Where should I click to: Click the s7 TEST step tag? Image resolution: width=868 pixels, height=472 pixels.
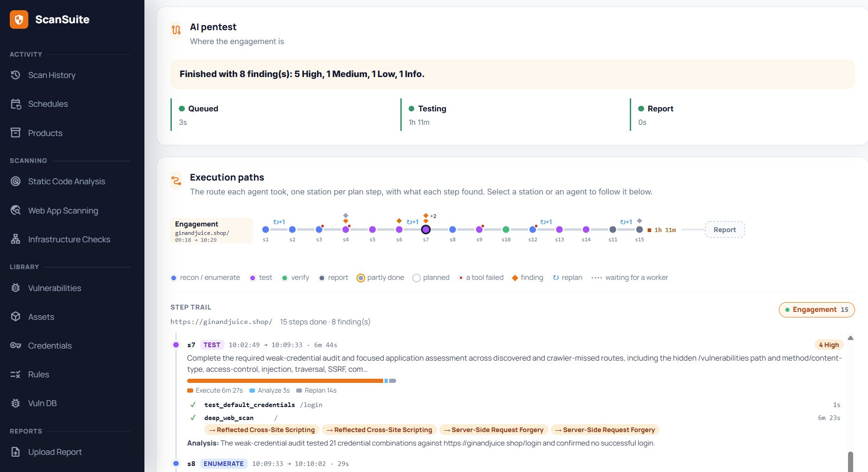212,345
